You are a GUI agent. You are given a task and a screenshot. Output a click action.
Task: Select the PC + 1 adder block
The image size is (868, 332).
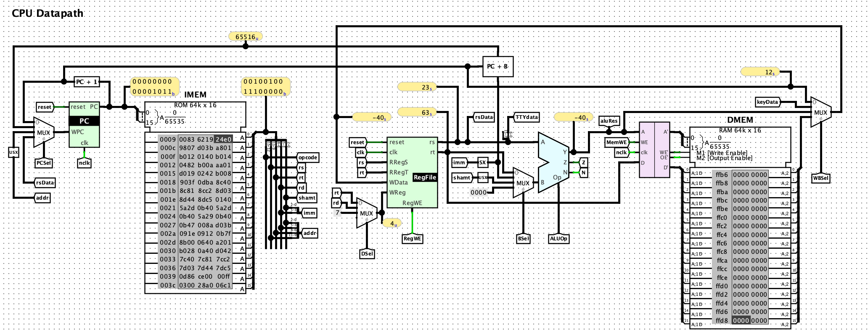click(87, 82)
